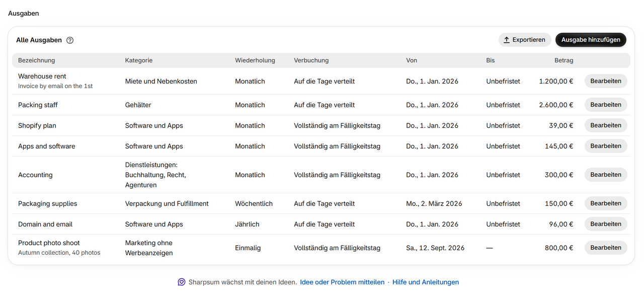Image resolution: width=644 pixels, height=299 pixels.
Task: Click Bearbeiten for Domain and email
Action: pyautogui.click(x=606, y=224)
